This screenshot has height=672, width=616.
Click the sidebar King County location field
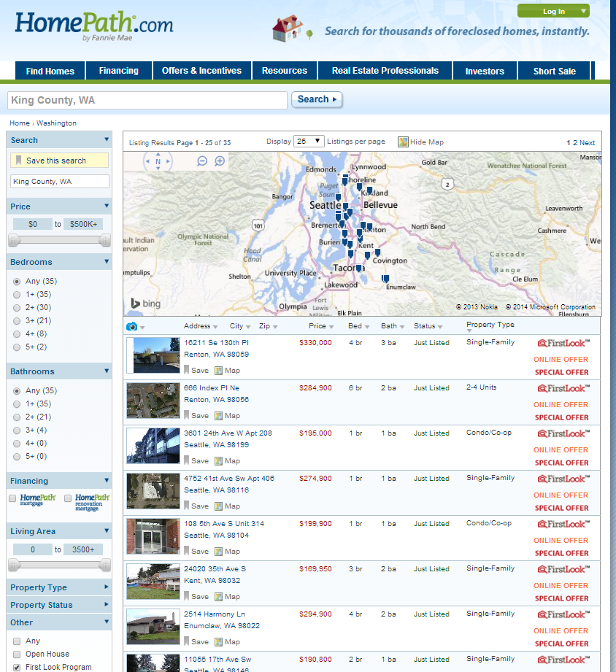(x=60, y=181)
